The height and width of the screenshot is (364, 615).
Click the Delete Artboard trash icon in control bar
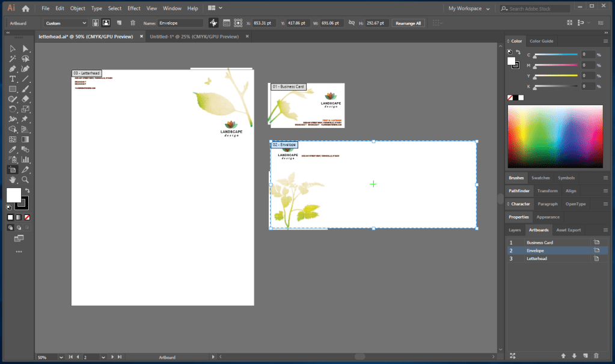pos(133,23)
